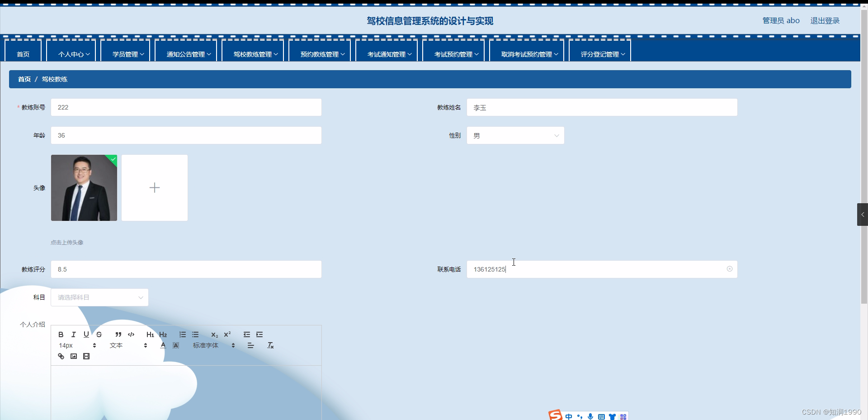This screenshot has width=868, height=420.
Task: Open the 请选择科目 subject dropdown
Action: 99,297
